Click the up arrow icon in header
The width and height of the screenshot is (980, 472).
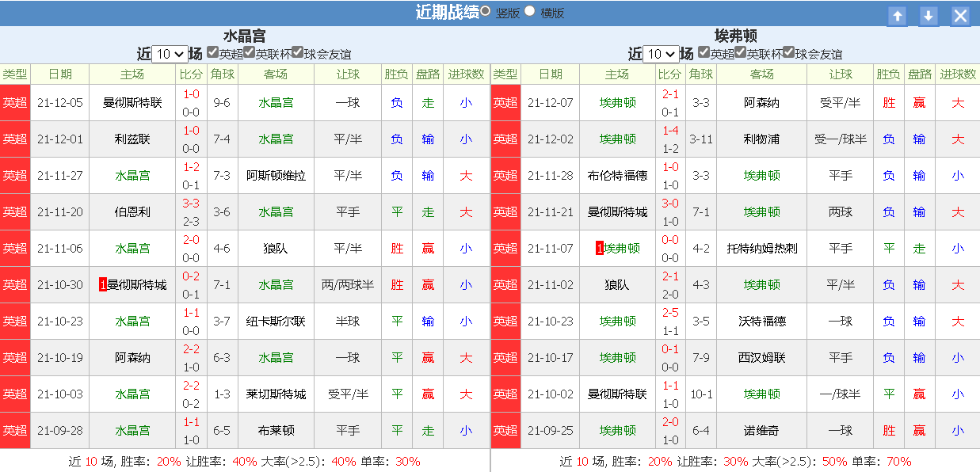tap(897, 16)
